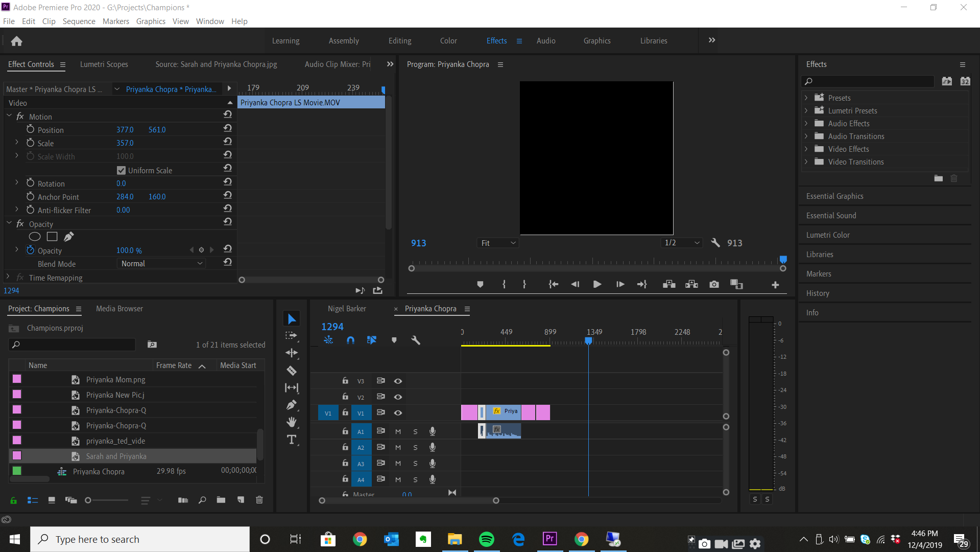Hide video track V1 with eye toggle
980x552 pixels.
pyautogui.click(x=398, y=412)
